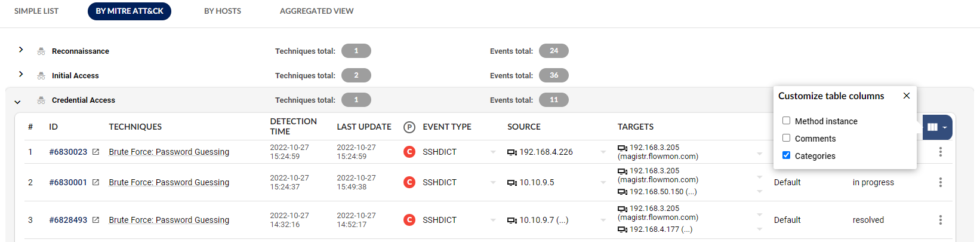Viewport: 980px width, 242px height.
Task: Collapse the Credential Access tactic group
Action: coord(17,102)
